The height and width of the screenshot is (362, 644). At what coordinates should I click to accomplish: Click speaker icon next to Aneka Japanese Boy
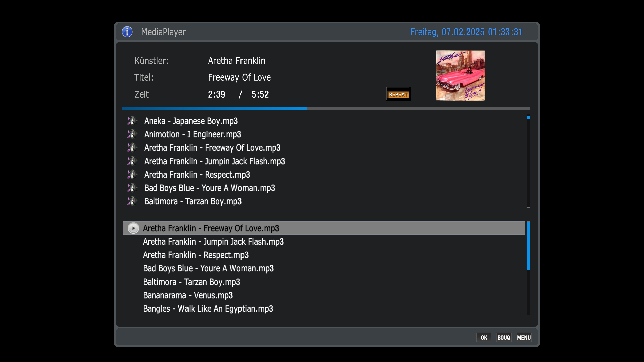(132, 121)
